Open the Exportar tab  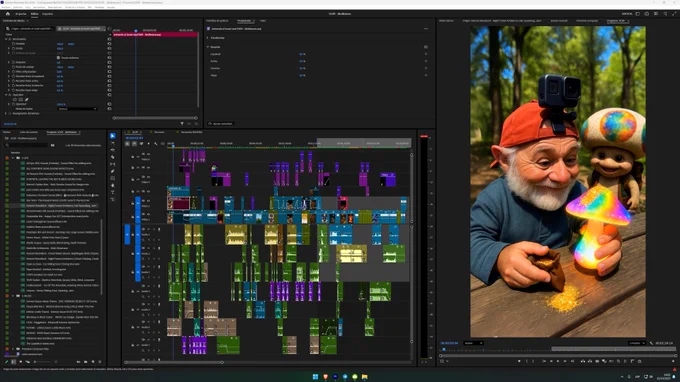tap(48, 14)
